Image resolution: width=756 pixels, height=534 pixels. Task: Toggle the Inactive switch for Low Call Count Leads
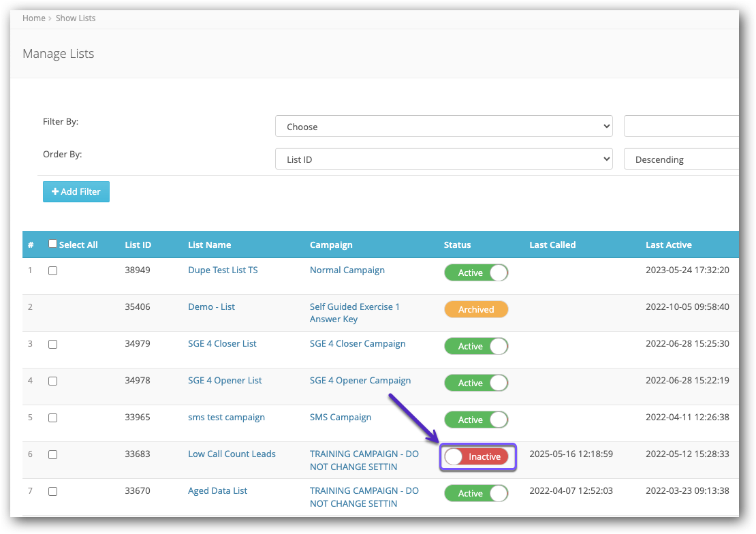(476, 456)
